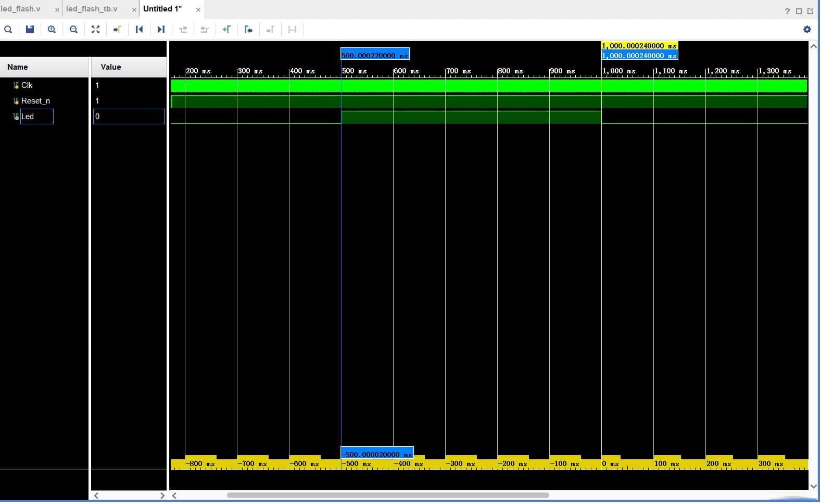Click the Clk waveform trace
Screen dimensions: 821x504
click(489, 85)
